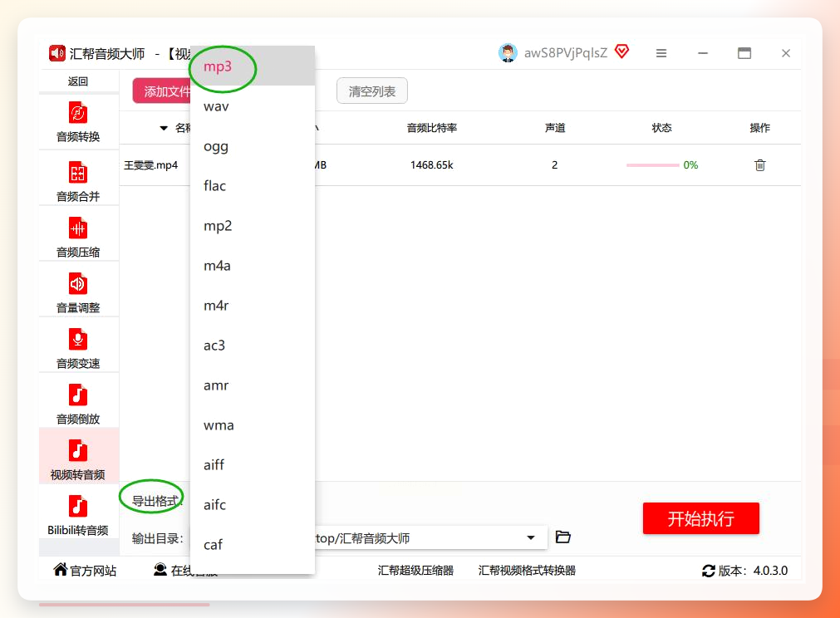Click the 0% status value
This screenshot has height=618, width=840.
click(x=690, y=165)
